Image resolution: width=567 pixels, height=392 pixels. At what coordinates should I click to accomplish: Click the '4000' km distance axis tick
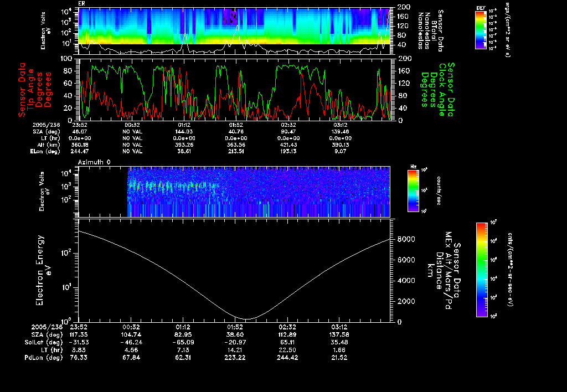click(x=406, y=281)
